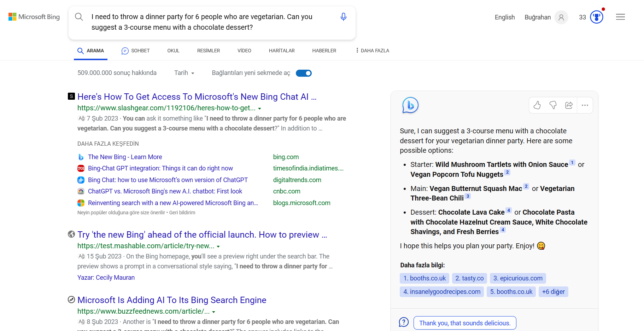644x331 pixels.
Task: Open DAHA FAZLA more menu
Action: coord(373,51)
